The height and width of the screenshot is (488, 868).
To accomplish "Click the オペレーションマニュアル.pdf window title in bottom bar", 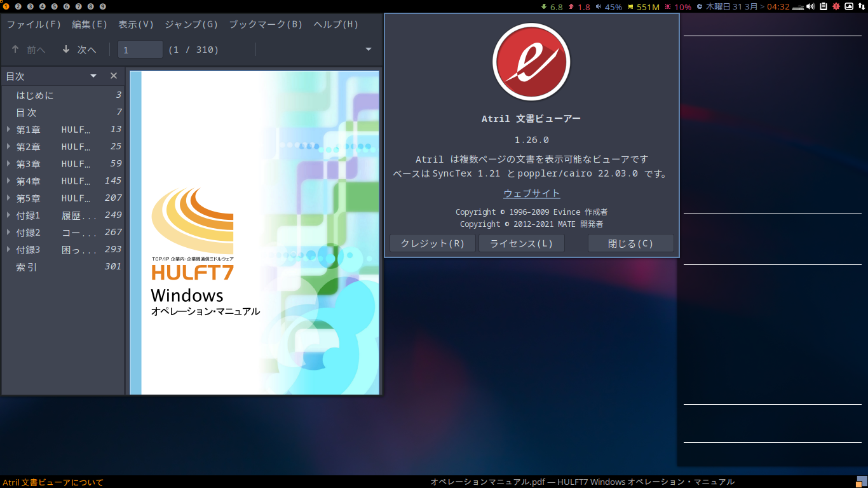I will coord(583,482).
